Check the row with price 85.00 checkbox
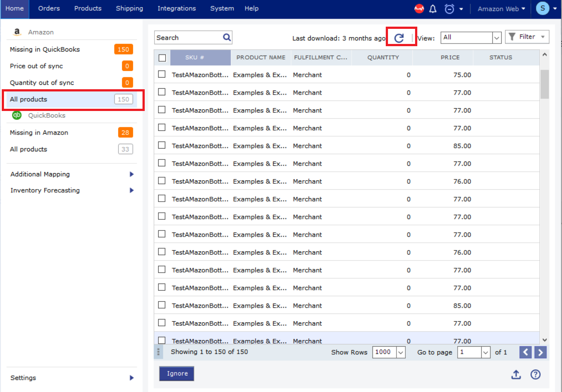 (x=162, y=146)
